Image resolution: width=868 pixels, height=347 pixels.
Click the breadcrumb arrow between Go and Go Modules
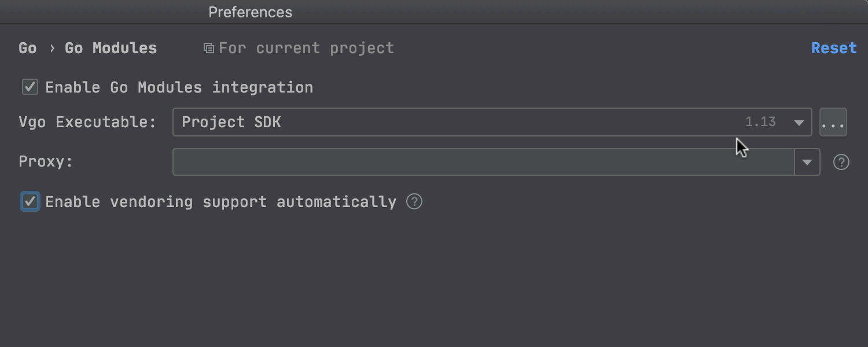click(x=52, y=48)
